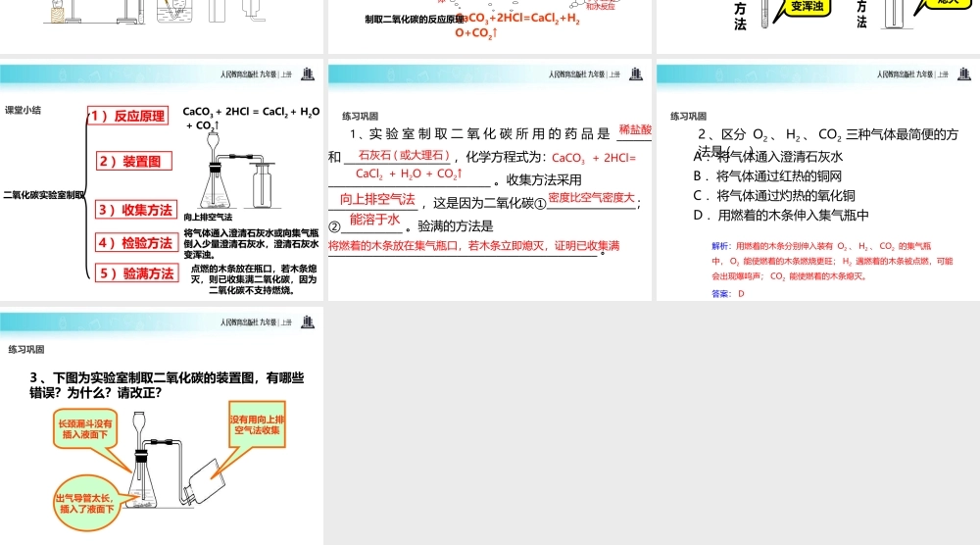980x545 pixels.
Task: Click the red box '2）装置图'
Action: pos(133,162)
